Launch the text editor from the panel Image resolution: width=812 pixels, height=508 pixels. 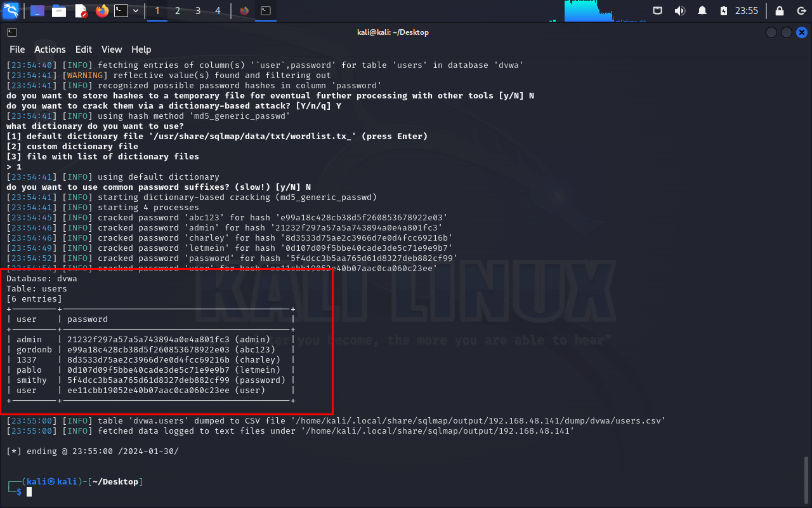point(81,11)
